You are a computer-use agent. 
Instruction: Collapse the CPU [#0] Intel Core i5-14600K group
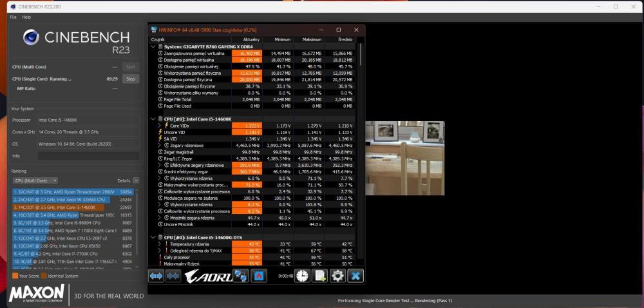(x=154, y=119)
